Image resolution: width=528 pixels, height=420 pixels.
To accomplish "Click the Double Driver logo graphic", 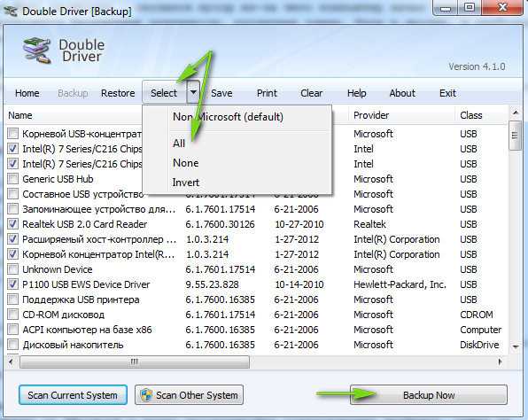I will (x=36, y=51).
